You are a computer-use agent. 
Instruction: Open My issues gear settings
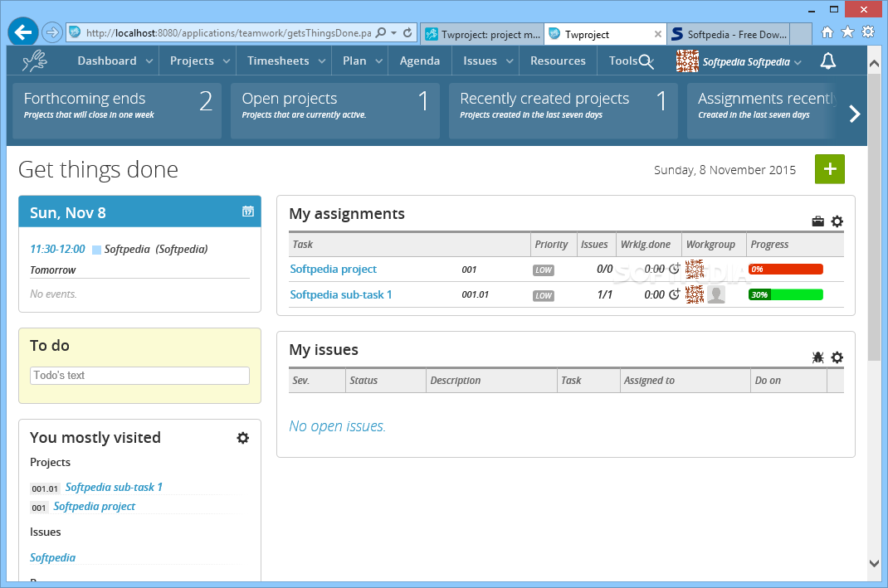[837, 357]
